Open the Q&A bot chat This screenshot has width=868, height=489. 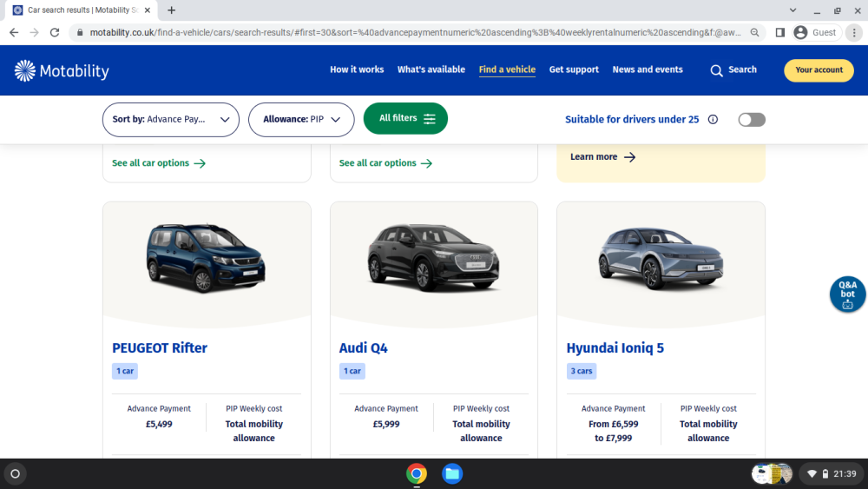click(847, 294)
